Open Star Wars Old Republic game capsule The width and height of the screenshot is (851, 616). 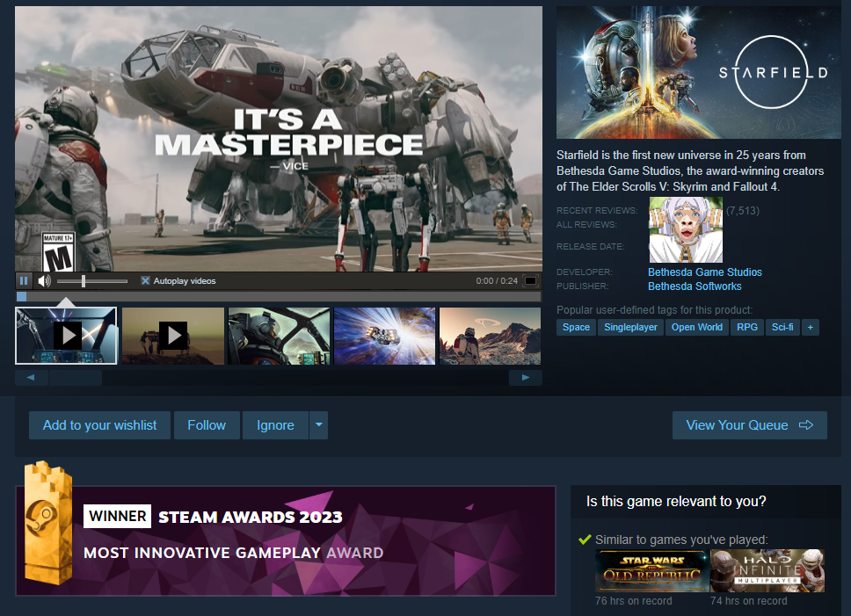(x=651, y=570)
